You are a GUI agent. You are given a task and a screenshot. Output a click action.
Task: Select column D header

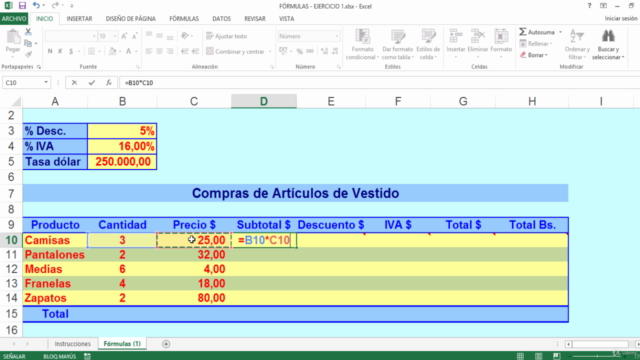click(264, 101)
